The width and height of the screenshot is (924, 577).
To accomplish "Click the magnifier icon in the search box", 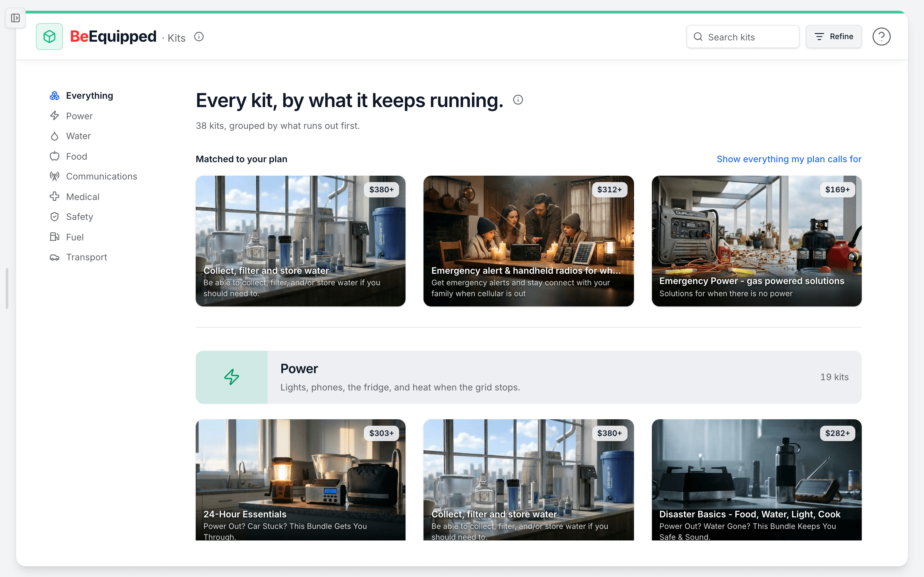I will pos(698,37).
